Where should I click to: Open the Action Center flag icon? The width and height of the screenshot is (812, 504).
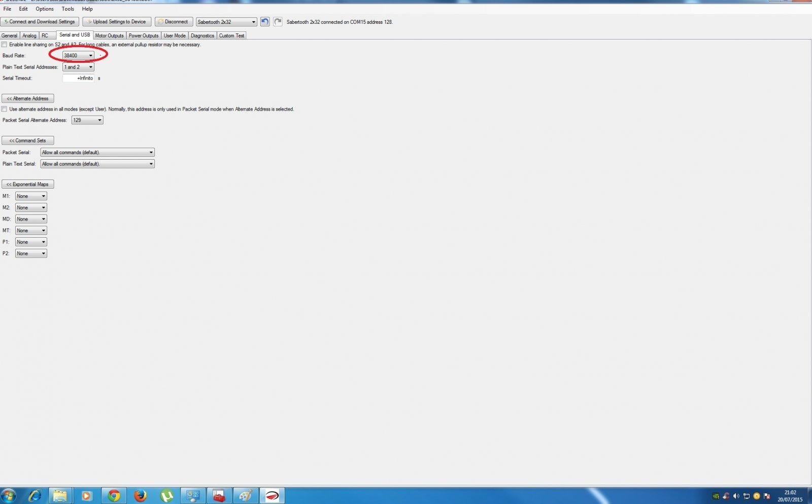(767, 496)
